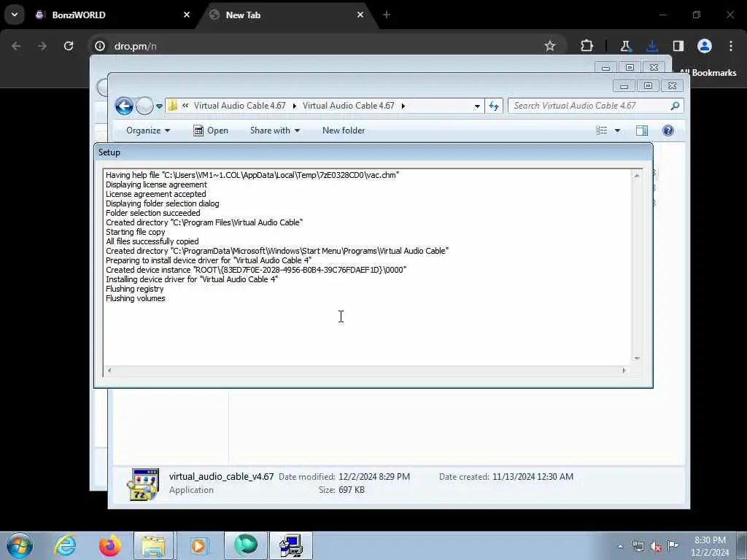Open Chrome three-dot menu
This screenshot has width=747, height=560.
[x=731, y=46]
